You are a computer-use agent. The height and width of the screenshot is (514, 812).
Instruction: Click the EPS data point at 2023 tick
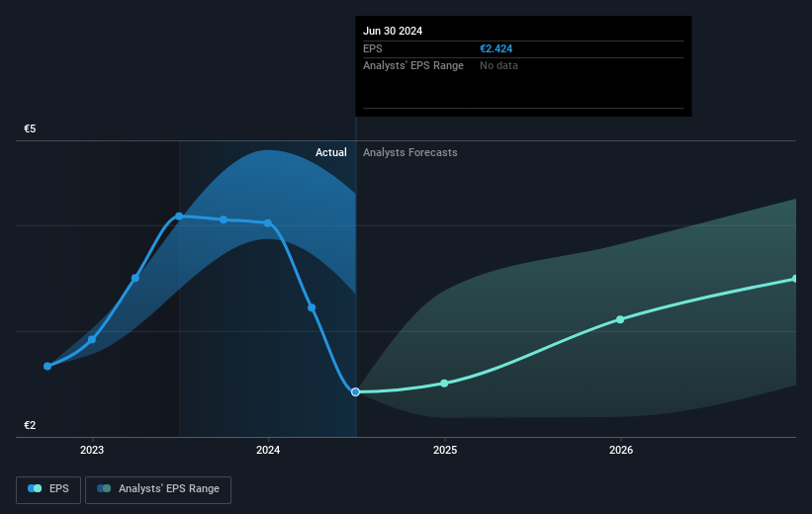tap(92, 340)
